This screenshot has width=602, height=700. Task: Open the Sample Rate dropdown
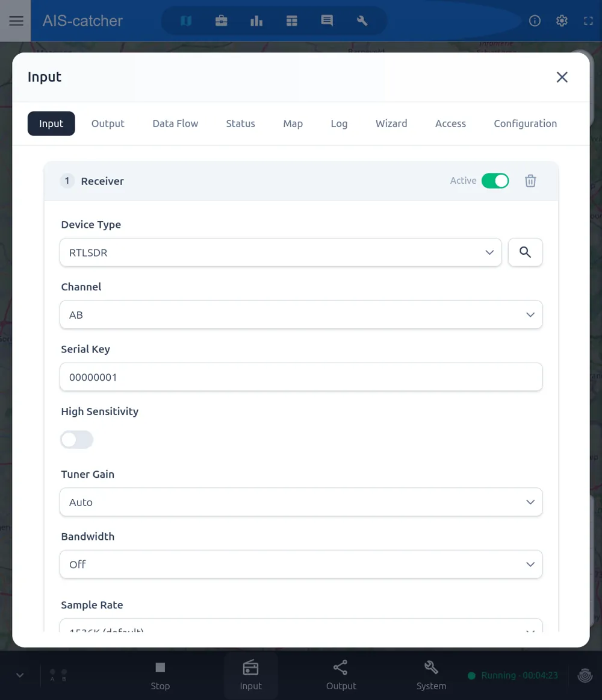301,625
